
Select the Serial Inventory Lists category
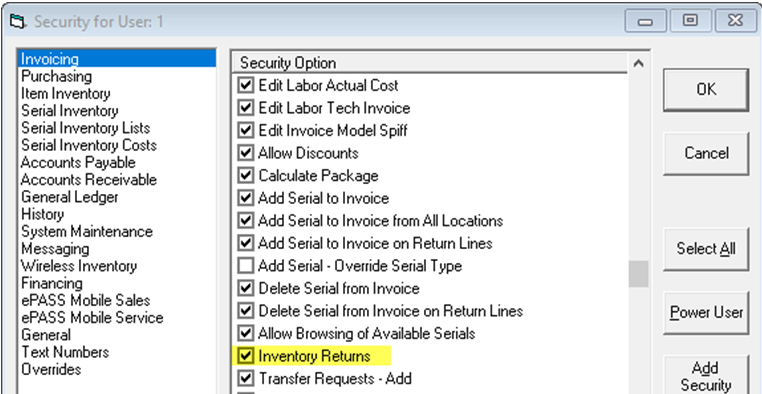[x=117, y=128]
